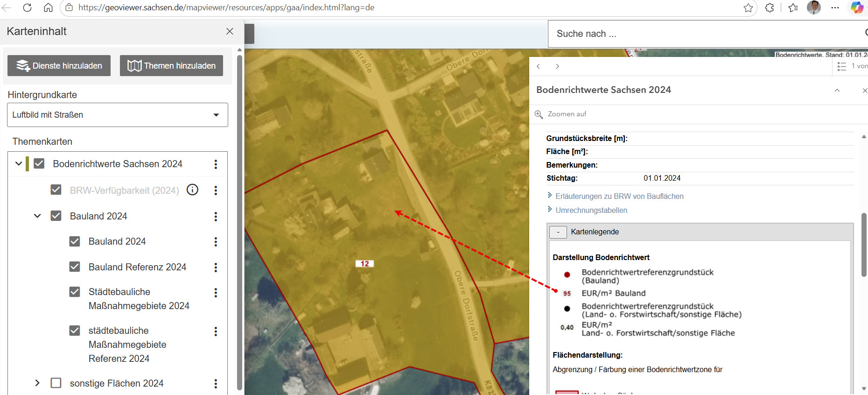Uncheck the Bauland 2024 group checkbox
The height and width of the screenshot is (395, 868).
(x=56, y=216)
